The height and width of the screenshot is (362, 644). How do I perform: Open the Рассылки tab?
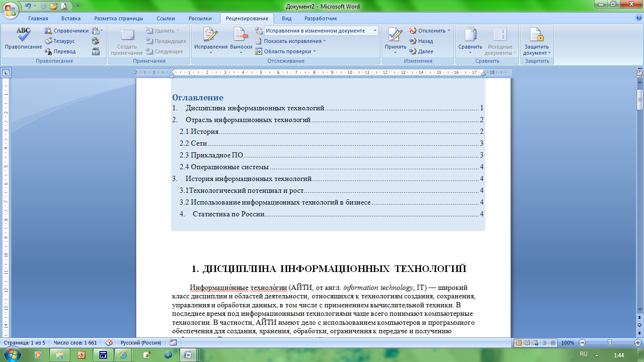(x=200, y=18)
